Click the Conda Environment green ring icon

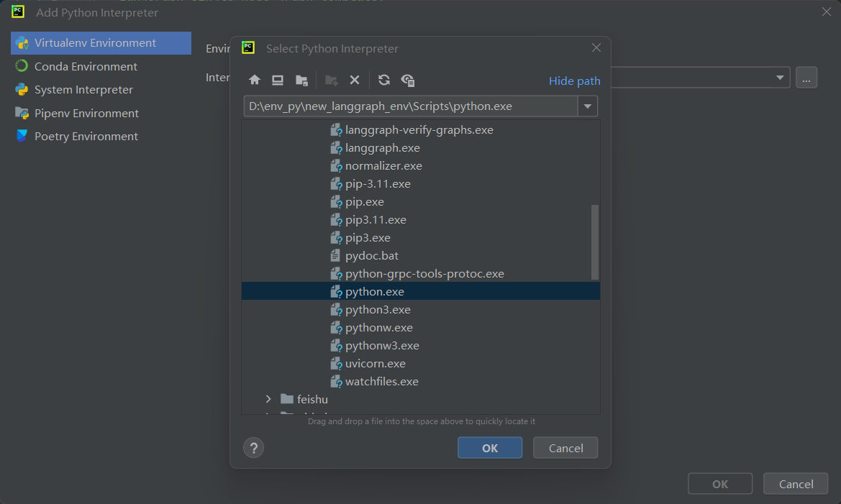tap(22, 66)
